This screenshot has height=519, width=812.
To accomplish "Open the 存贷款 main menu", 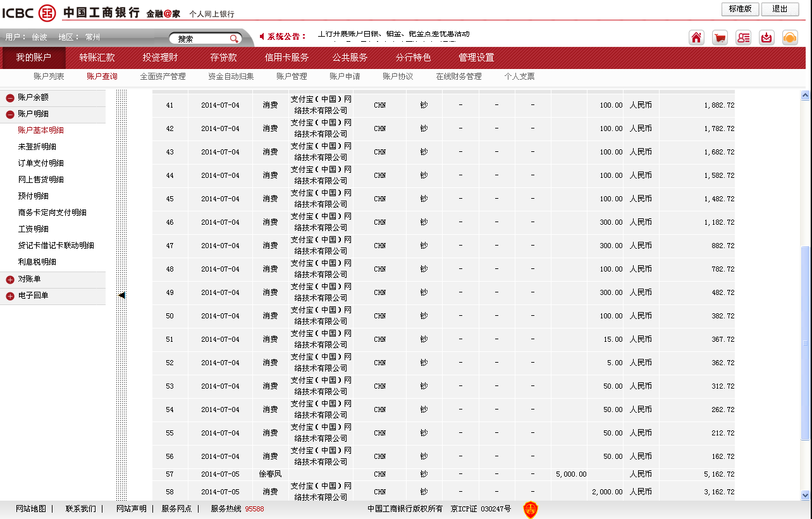I will 223,58.
